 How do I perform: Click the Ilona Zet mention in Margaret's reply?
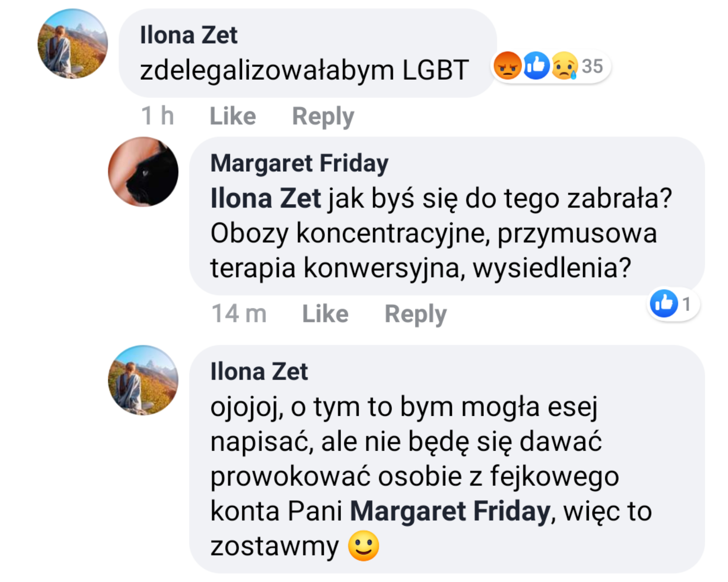(x=265, y=199)
